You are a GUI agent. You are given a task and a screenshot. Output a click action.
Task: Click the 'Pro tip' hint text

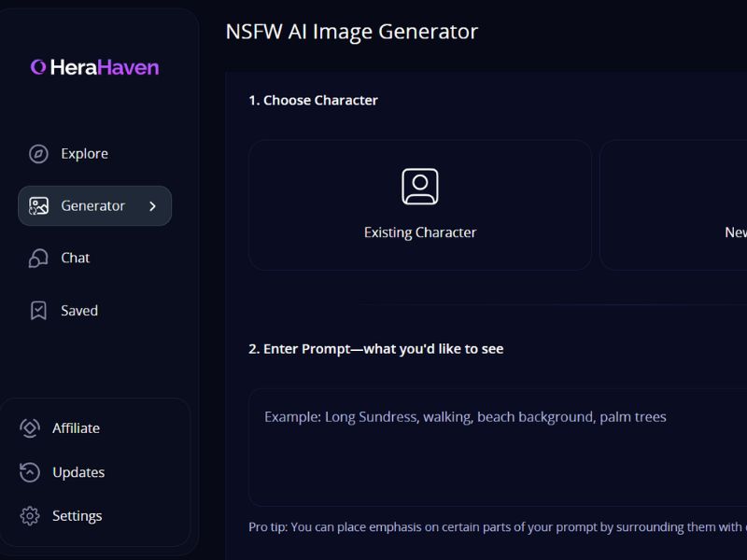click(498, 527)
